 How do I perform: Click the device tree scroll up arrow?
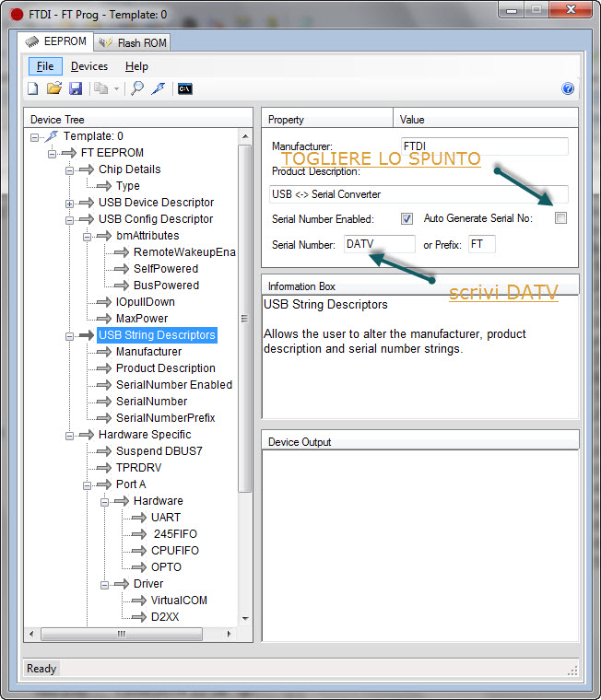(x=245, y=135)
